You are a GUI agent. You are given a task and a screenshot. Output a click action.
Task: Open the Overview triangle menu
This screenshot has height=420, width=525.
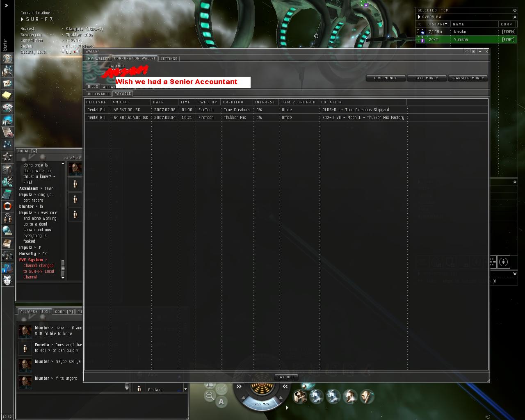click(419, 17)
